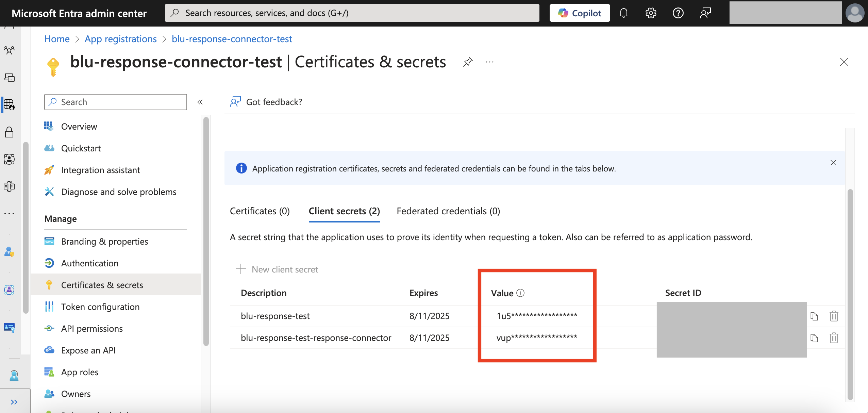The height and width of the screenshot is (413, 868).
Task: Click the 1u5 masked secret value
Action: point(537,316)
